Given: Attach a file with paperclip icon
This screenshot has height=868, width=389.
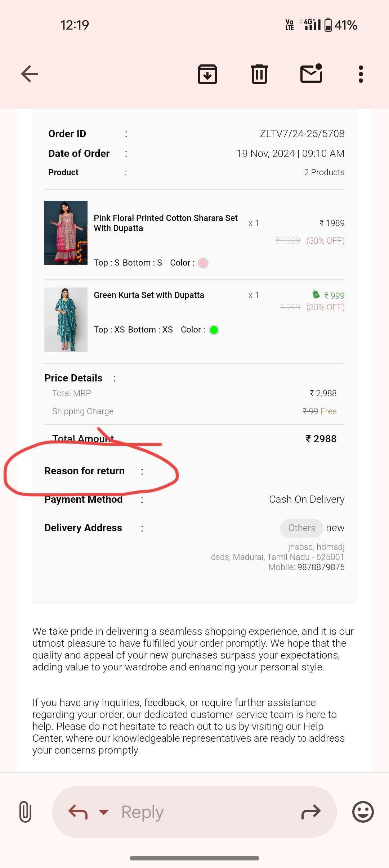Looking at the screenshot, I should pos(25,812).
